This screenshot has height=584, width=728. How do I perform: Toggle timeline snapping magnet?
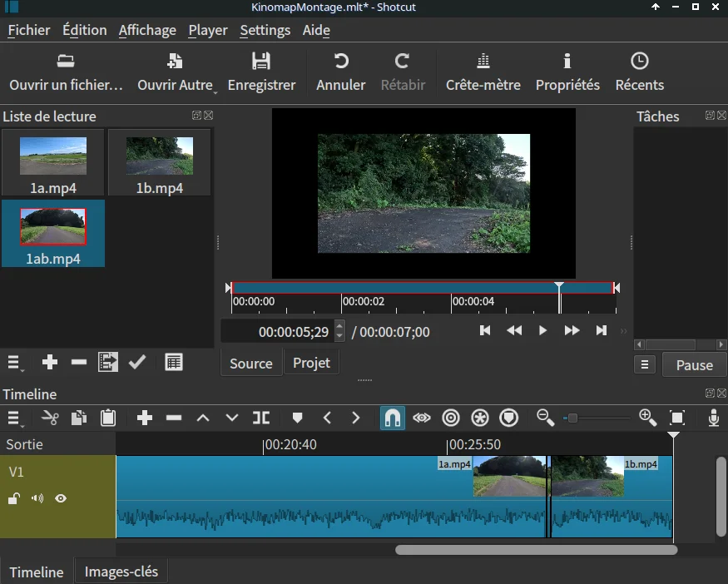(x=393, y=418)
